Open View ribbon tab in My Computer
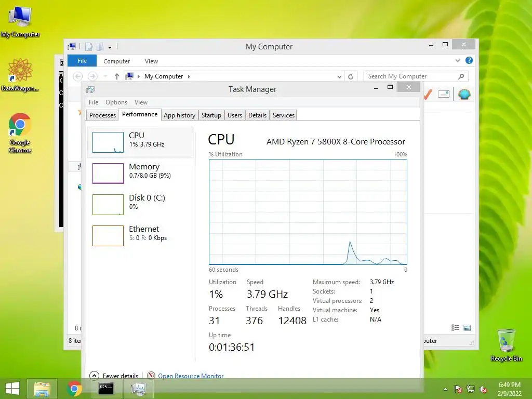 (x=151, y=61)
